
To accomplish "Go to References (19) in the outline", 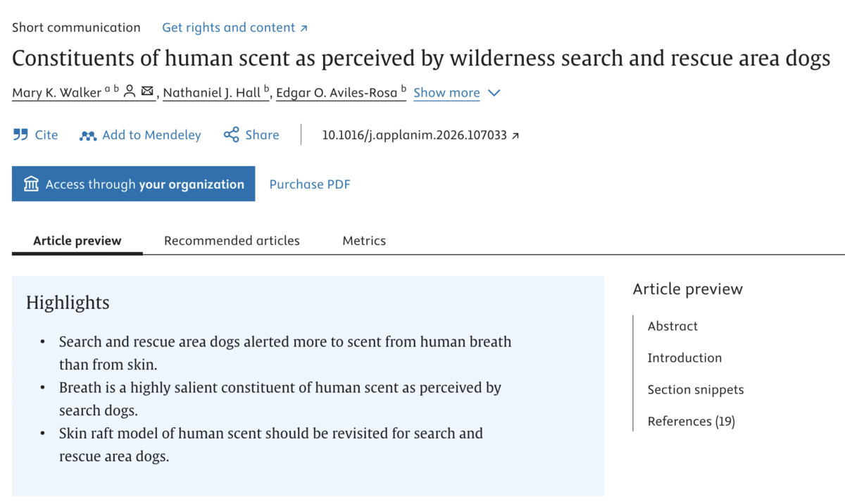I will click(x=691, y=422).
